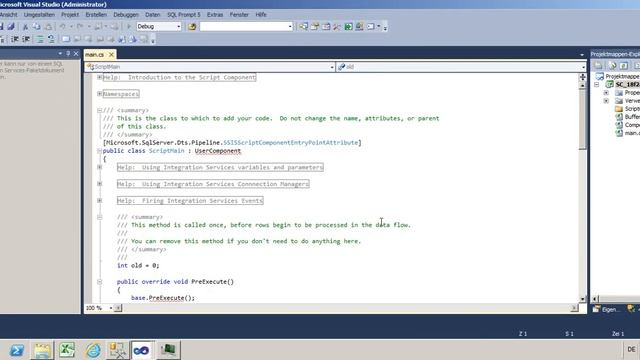Switch to the Eigen... panel tab
The image size is (640, 360).
(606, 309)
